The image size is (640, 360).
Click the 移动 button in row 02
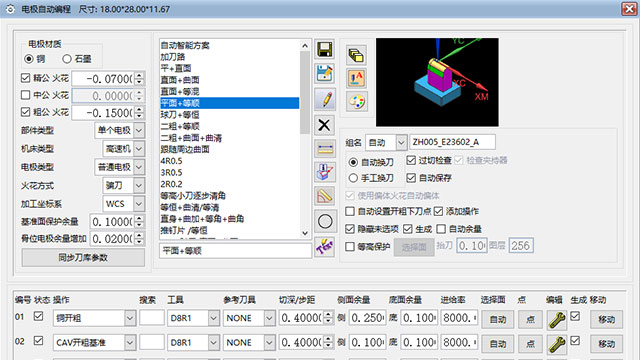[606, 344]
